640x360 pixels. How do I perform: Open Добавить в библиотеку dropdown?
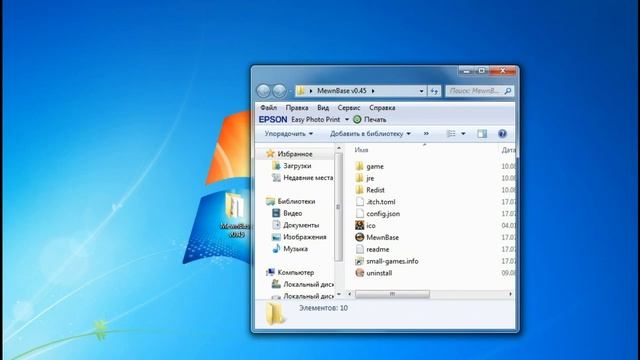click(x=370, y=133)
